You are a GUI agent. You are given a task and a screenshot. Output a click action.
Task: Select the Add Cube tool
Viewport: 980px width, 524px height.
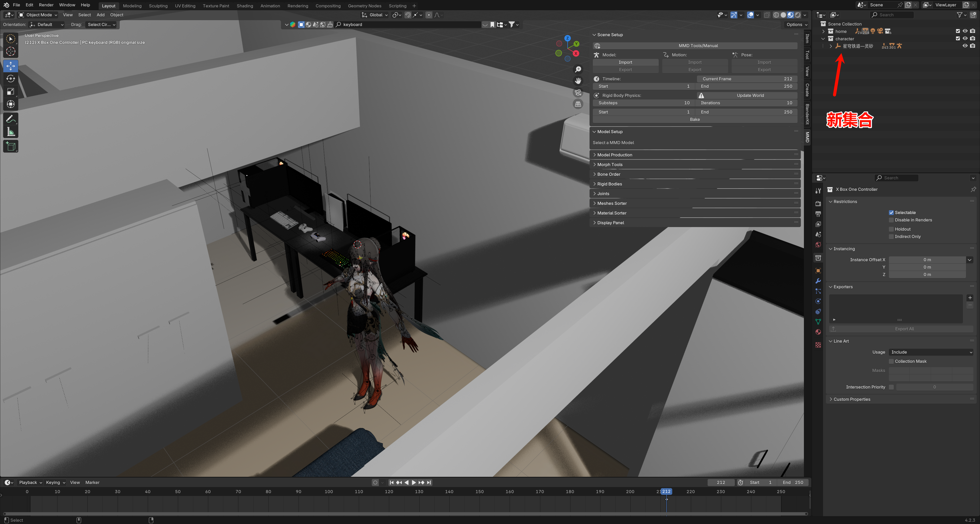[x=11, y=146]
